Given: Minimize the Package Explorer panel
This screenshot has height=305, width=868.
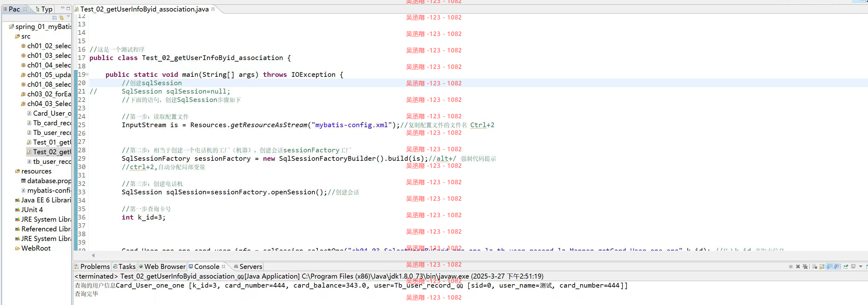Looking at the screenshot, I should point(63,8).
